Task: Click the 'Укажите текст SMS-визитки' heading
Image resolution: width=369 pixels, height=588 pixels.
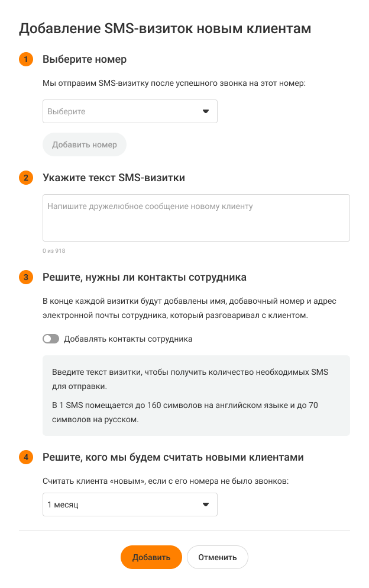Action: click(x=114, y=178)
